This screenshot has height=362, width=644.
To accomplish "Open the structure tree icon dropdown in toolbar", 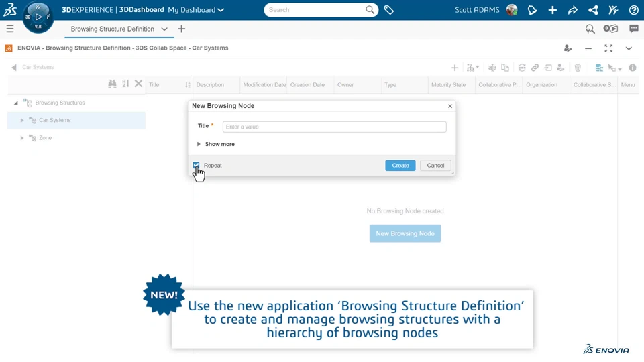I will point(473,68).
